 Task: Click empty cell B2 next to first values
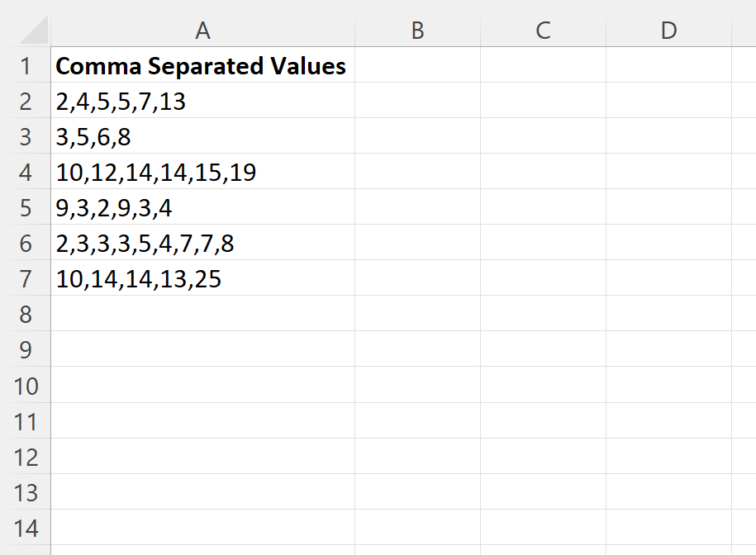point(417,101)
